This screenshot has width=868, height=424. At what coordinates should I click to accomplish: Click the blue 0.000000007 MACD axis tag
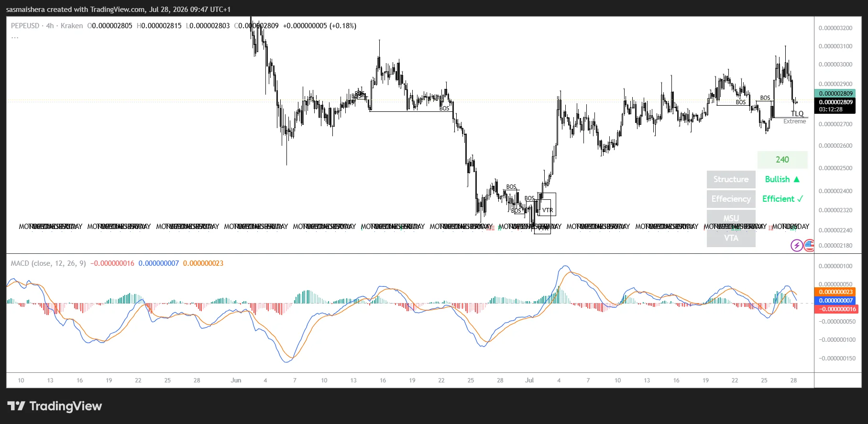[x=835, y=301]
